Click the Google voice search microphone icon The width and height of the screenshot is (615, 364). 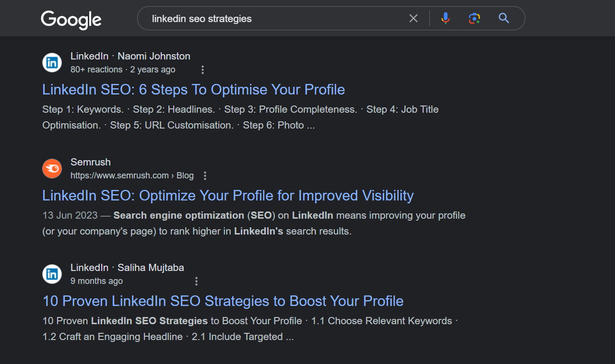(x=445, y=18)
